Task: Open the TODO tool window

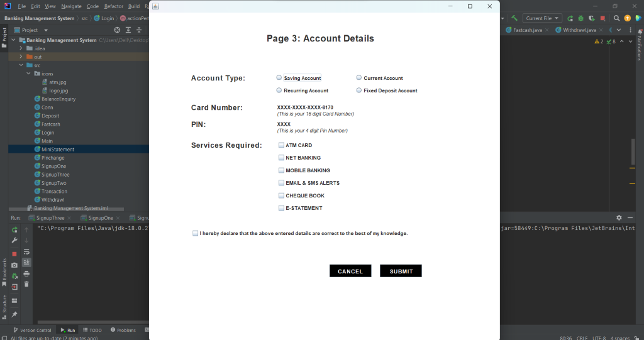Action: pyautogui.click(x=92, y=330)
